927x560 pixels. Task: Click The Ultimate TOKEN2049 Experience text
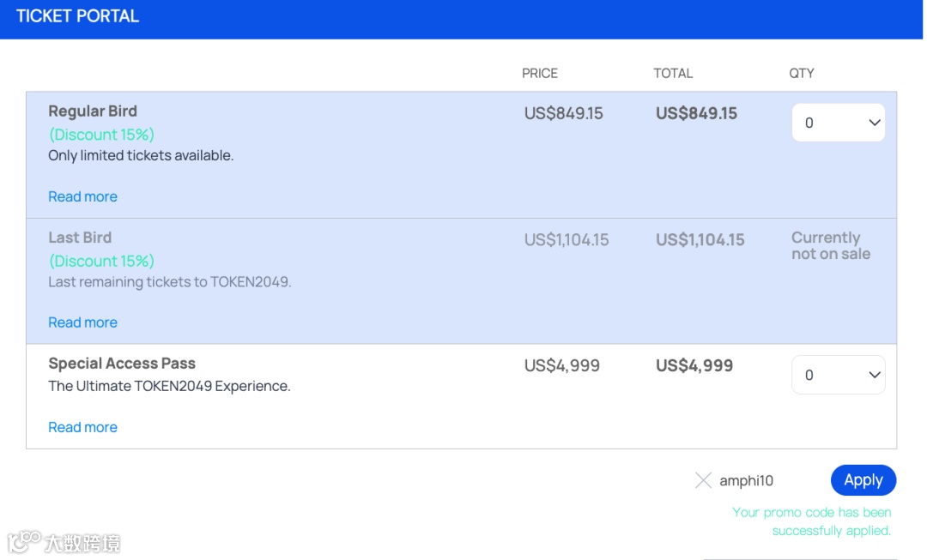pos(169,386)
